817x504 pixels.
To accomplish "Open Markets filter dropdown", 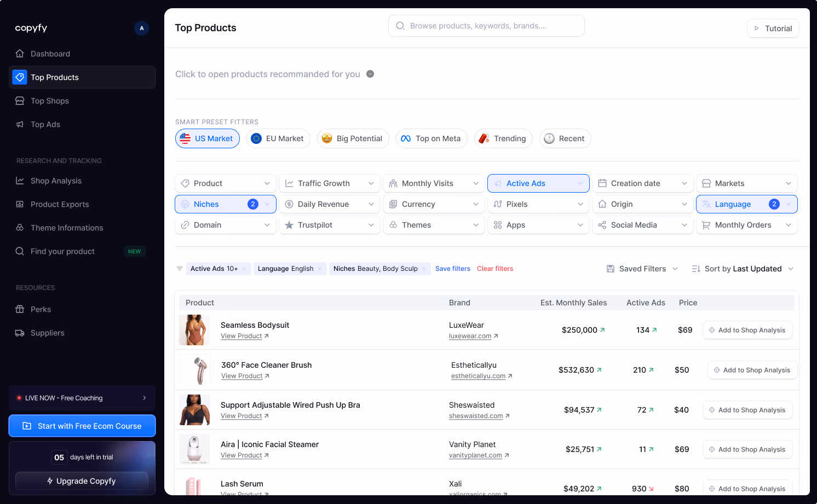I will pos(747,183).
